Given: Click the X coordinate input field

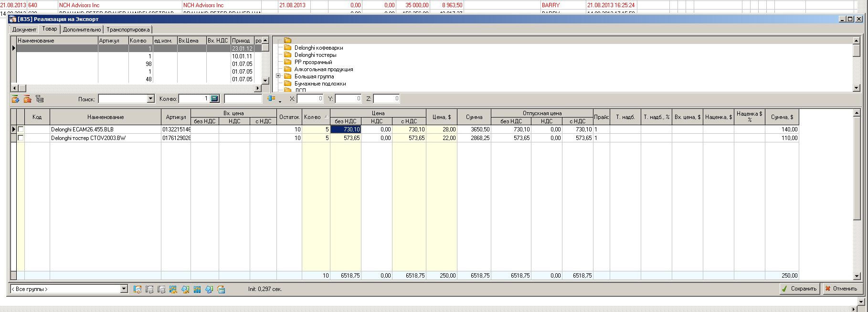Looking at the screenshot, I should [310, 99].
